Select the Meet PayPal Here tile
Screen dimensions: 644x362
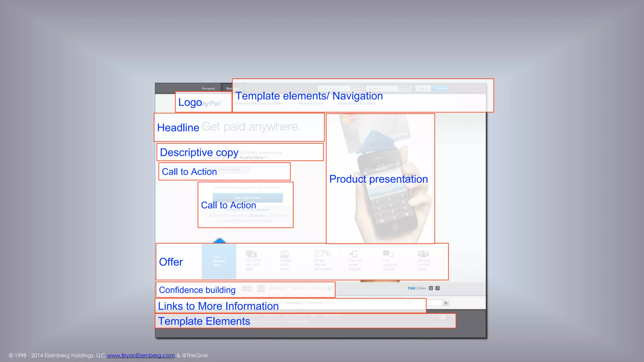[x=219, y=261]
